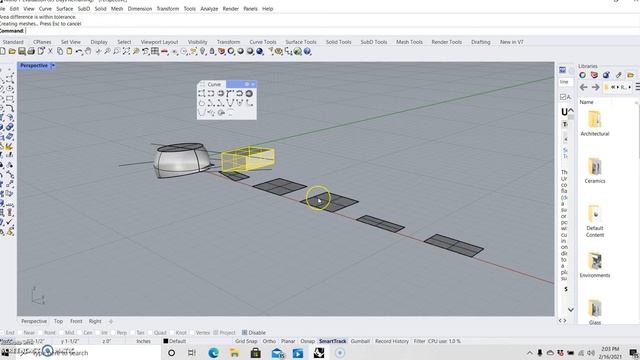The height and width of the screenshot is (360, 640).
Task: Open Libraries view options hamburger menu
Action: [x=637, y=87]
